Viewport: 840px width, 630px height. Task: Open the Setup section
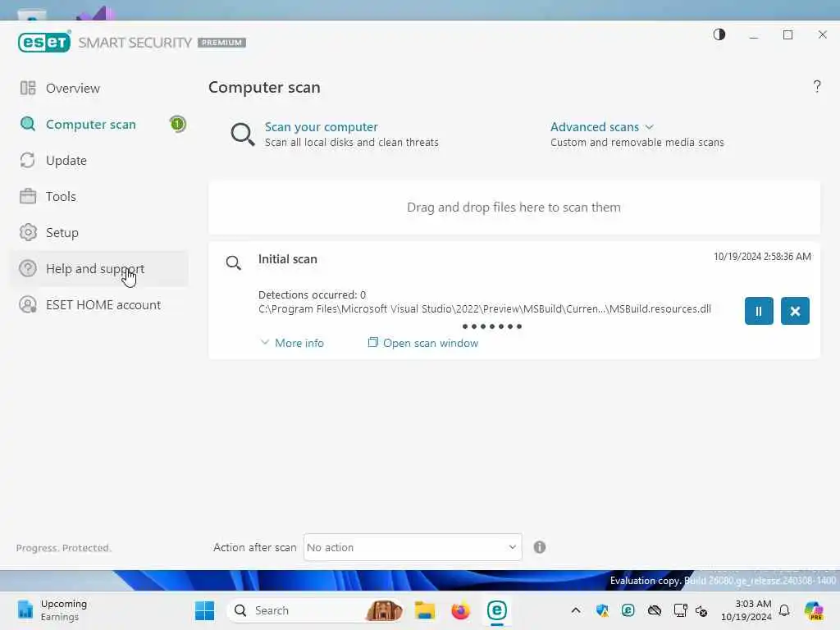[62, 232]
